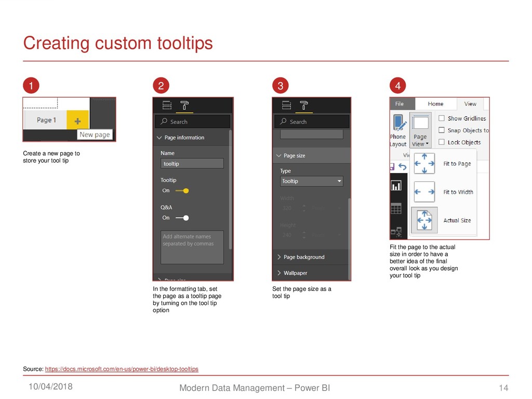Viewport: 532px width, 399px height.
Task: Click the Search box in step 3 panel
Action: point(312,122)
